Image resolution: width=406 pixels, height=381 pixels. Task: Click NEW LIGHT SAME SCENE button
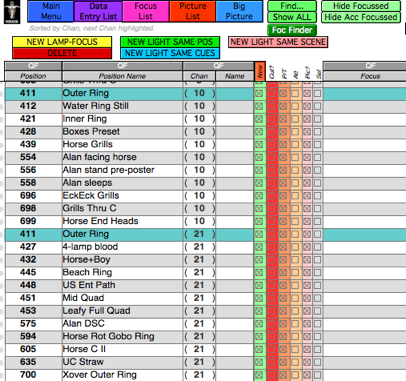click(278, 42)
